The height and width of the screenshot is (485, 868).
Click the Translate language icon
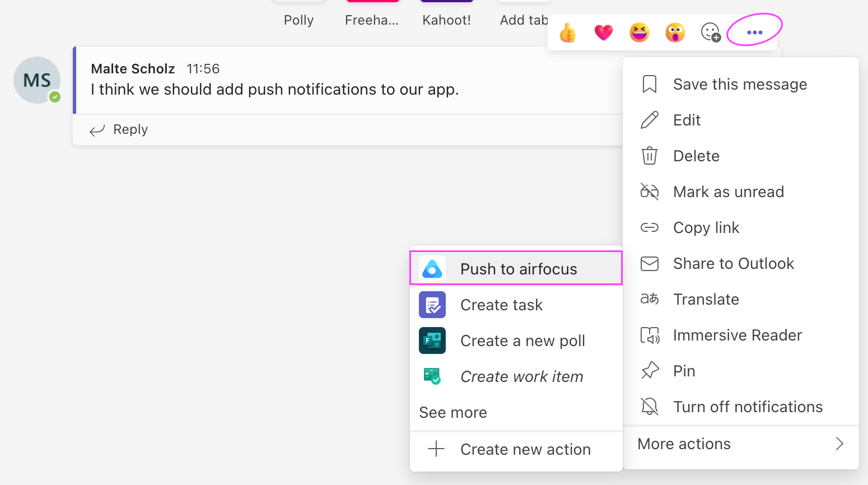650,299
